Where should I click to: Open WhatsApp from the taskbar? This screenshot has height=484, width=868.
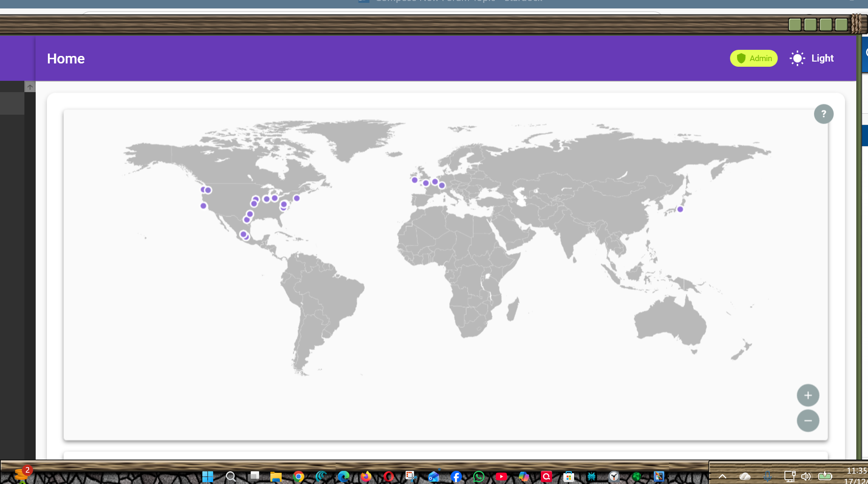click(478, 476)
